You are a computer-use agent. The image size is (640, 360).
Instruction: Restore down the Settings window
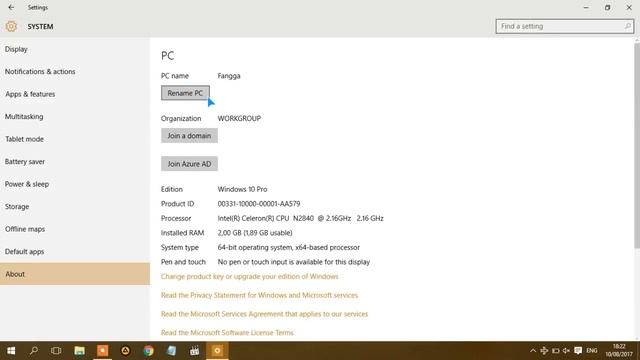[607, 7]
